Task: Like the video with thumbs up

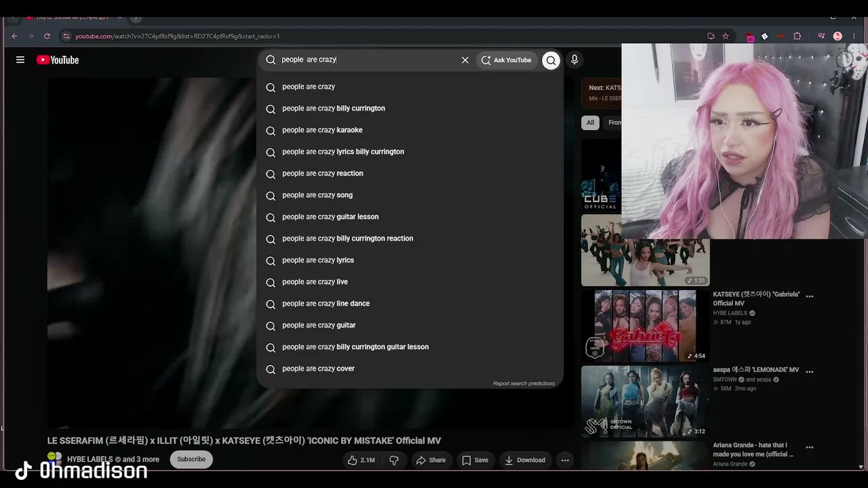Action: (x=361, y=460)
